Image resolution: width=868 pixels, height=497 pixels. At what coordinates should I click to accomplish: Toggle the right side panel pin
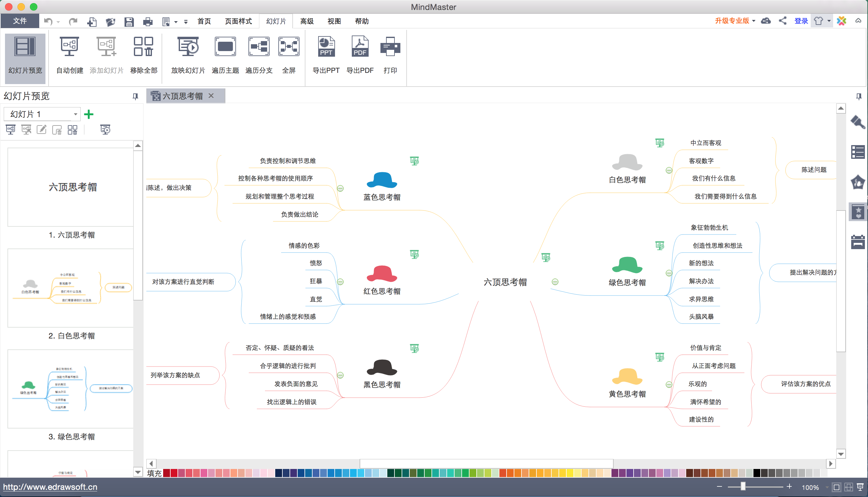pyautogui.click(x=859, y=97)
